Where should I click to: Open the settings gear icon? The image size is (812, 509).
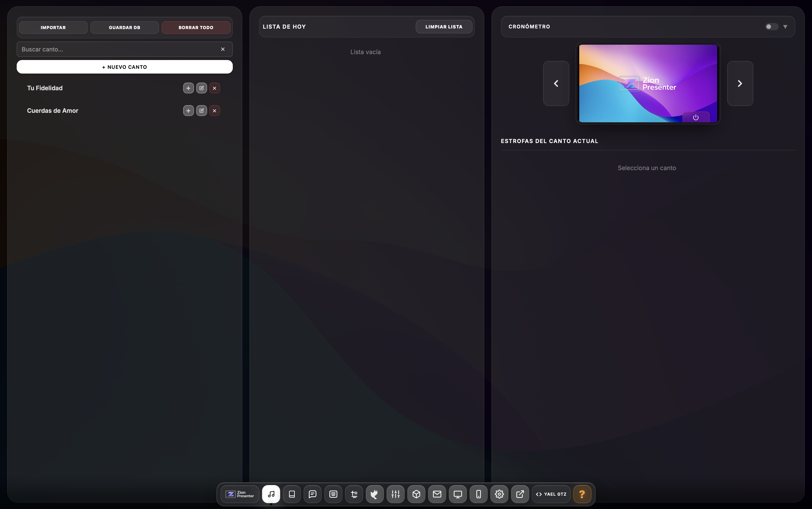pos(499,494)
